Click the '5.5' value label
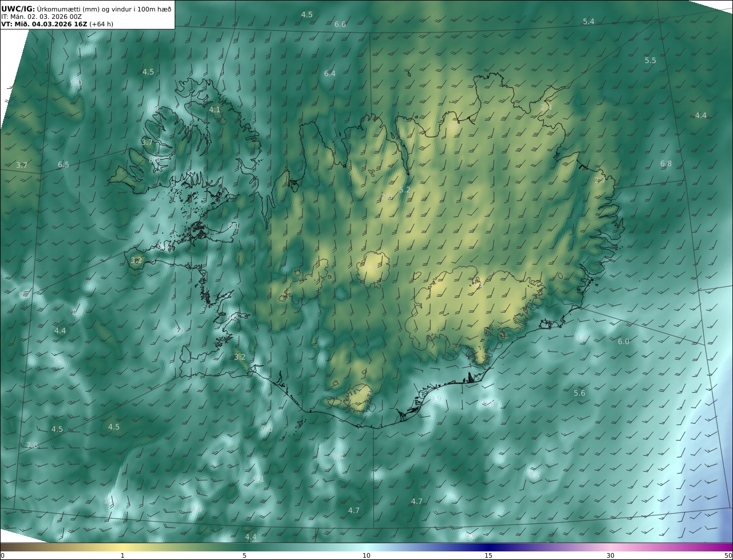This screenshot has height=560, width=733. 651,61
